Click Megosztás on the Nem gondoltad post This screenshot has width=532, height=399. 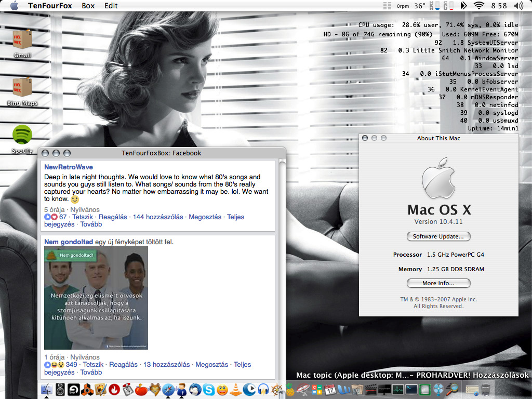pos(212,364)
